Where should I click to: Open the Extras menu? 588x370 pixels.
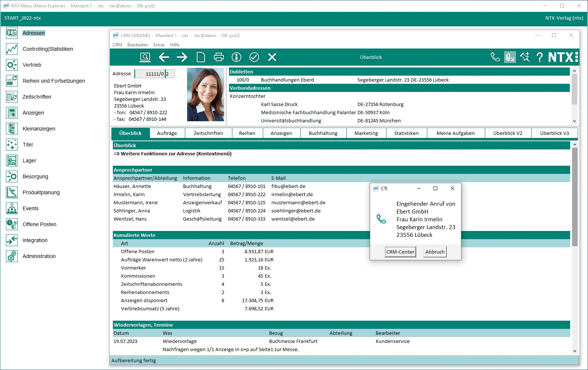pos(159,45)
